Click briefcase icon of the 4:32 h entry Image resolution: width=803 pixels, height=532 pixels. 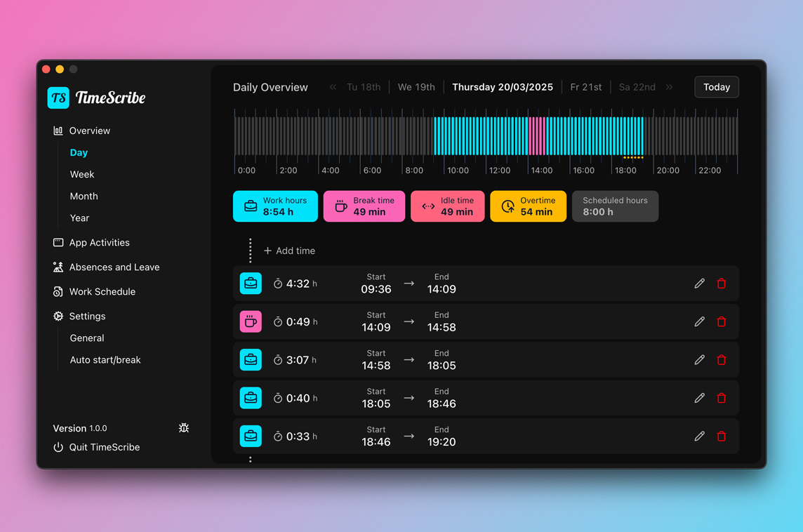point(251,283)
